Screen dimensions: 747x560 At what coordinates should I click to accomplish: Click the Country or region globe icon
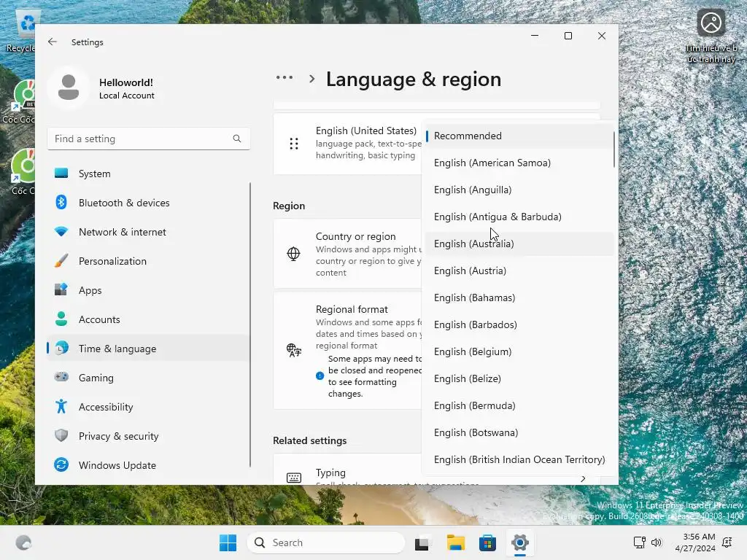[x=293, y=253]
